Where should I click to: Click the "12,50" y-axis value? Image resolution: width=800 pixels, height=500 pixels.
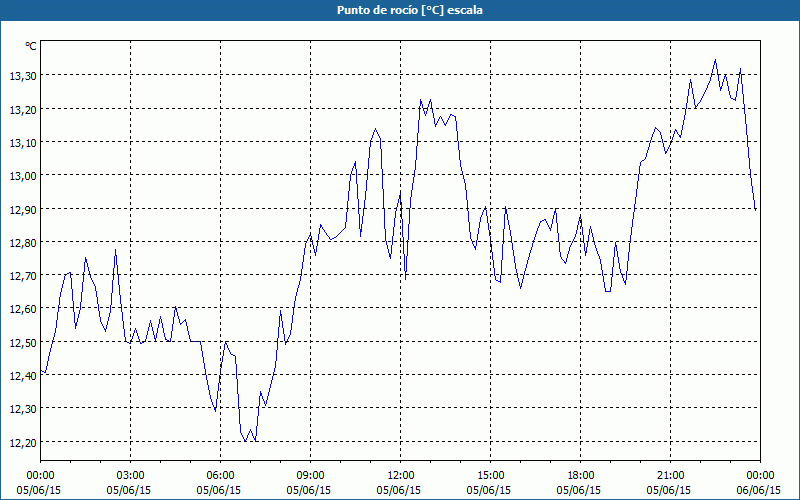(23, 343)
